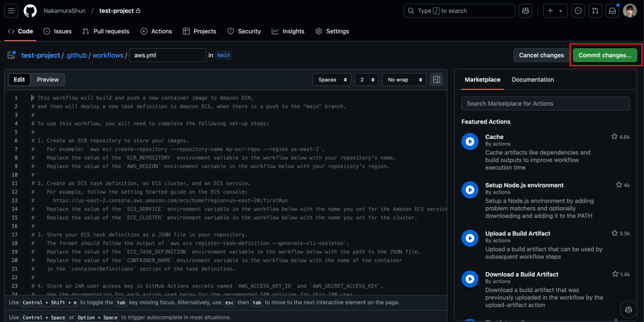
Task: Click workflows breadcrumb link
Action: coord(108,55)
